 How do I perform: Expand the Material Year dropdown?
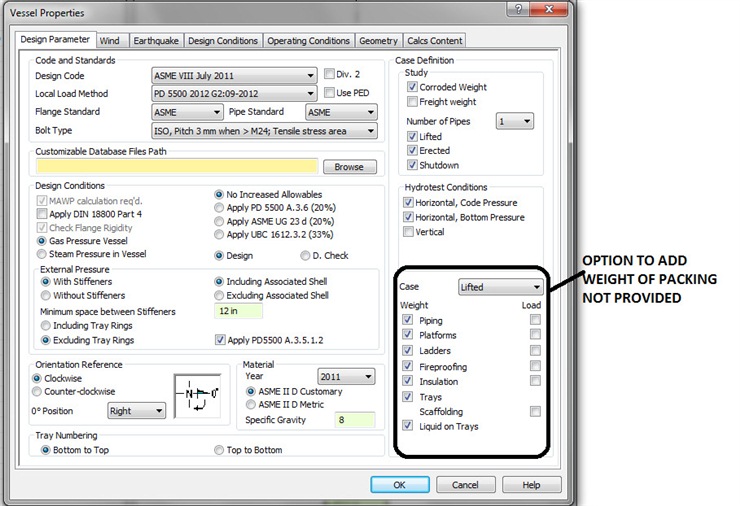coord(346,377)
